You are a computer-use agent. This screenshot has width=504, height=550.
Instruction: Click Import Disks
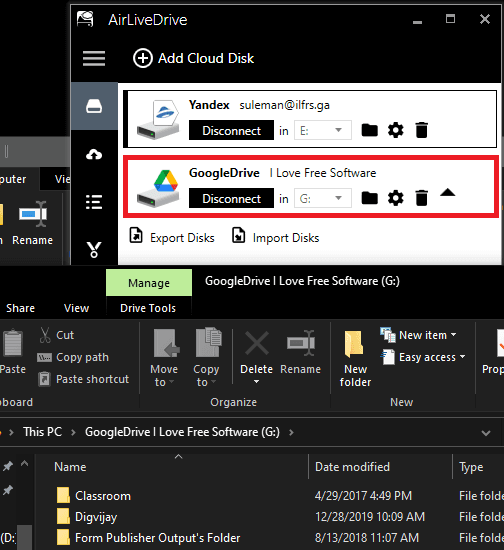pos(275,237)
